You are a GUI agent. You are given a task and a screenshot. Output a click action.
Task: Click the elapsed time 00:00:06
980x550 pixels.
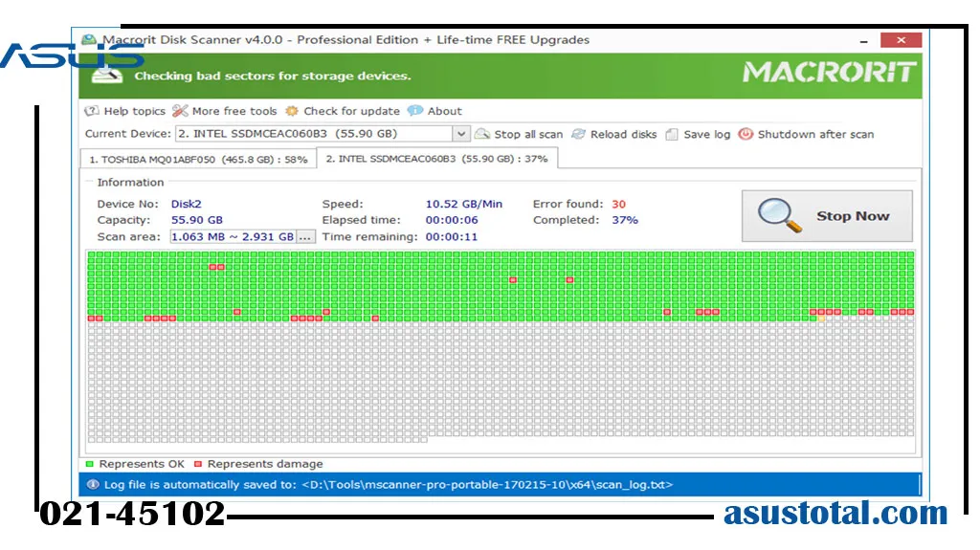coord(452,220)
